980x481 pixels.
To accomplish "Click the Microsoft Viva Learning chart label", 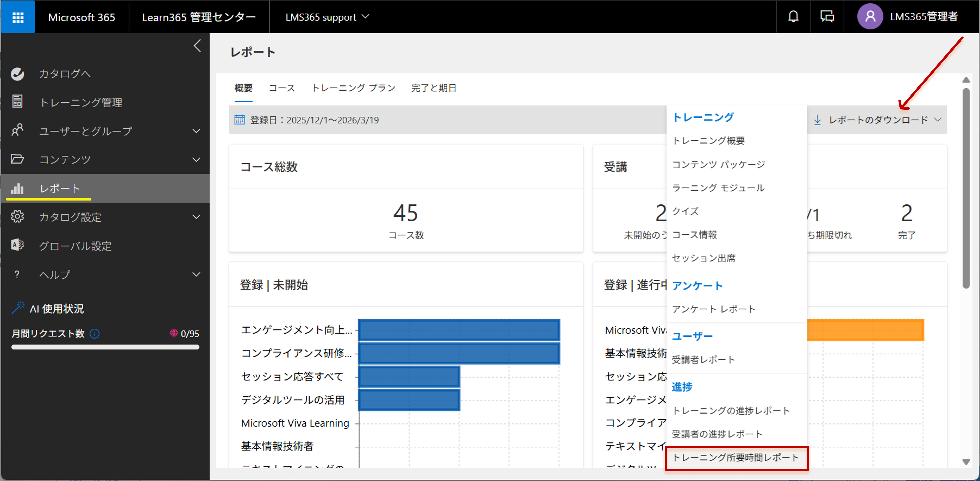I will click(x=295, y=423).
